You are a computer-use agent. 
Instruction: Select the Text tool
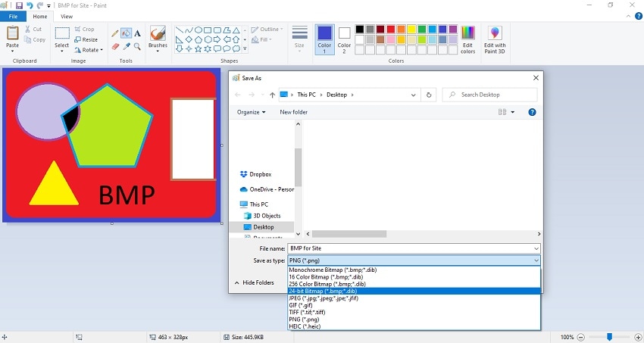138,33
